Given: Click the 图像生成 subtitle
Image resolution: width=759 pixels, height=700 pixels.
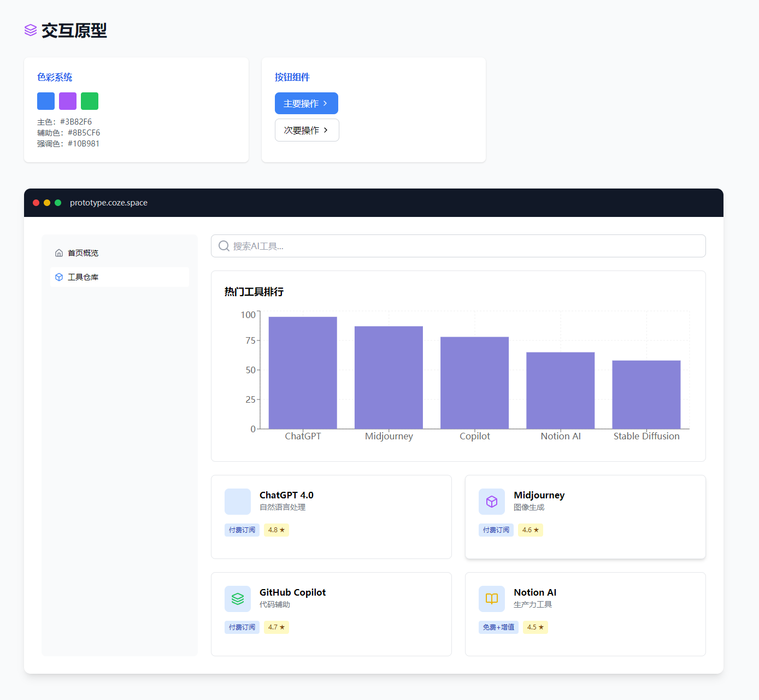Looking at the screenshot, I should pyautogui.click(x=529, y=507).
